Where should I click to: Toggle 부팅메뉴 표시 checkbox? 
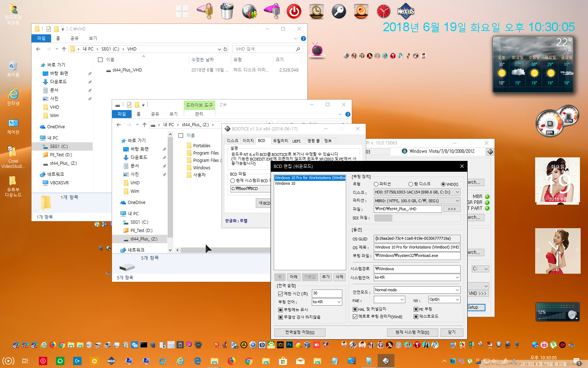pyautogui.click(x=280, y=310)
